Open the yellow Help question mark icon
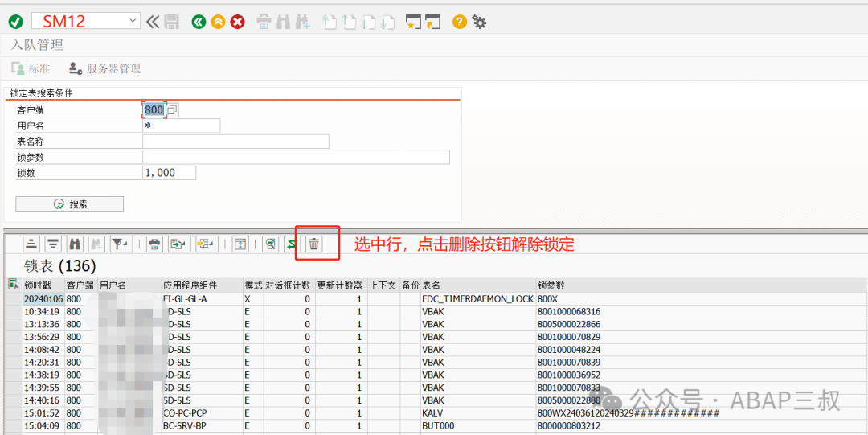This screenshot has width=868, height=435. pyautogui.click(x=460, y=22)
